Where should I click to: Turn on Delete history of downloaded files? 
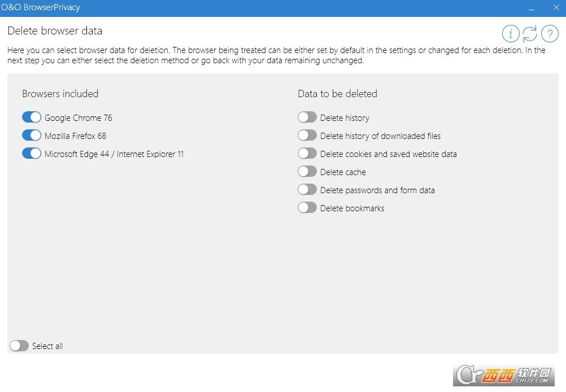point(307,136)
